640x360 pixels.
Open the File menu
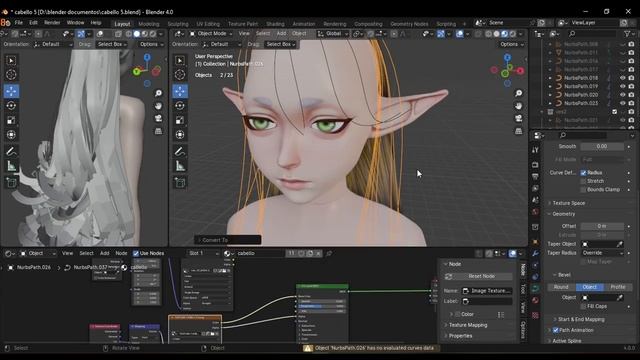point(18,23)
